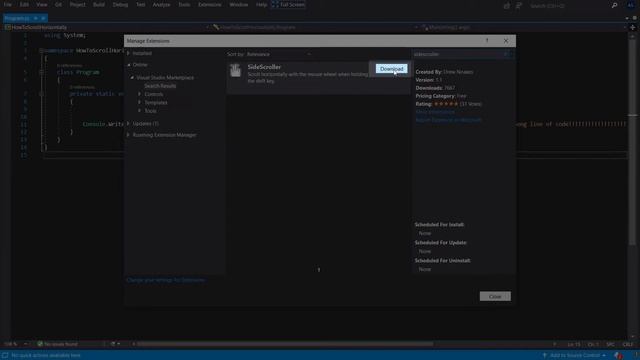Expand the Installed category
640x360 pixels.
(x=128, y=53)
